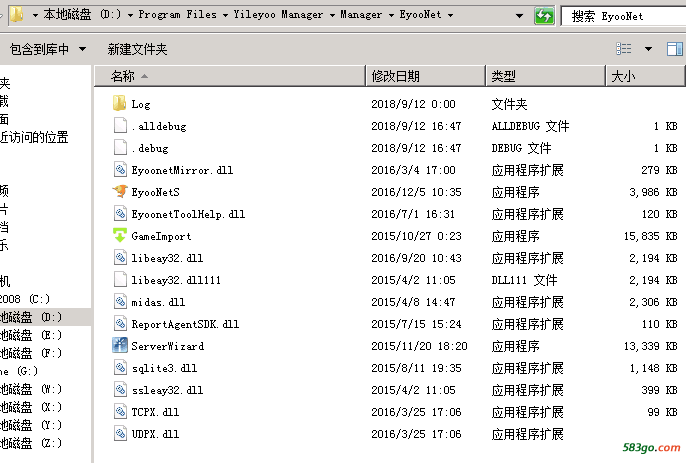Click the file name EyoonetMirror.dll
This screenshot has height=463, width=686.
[182, 170]
